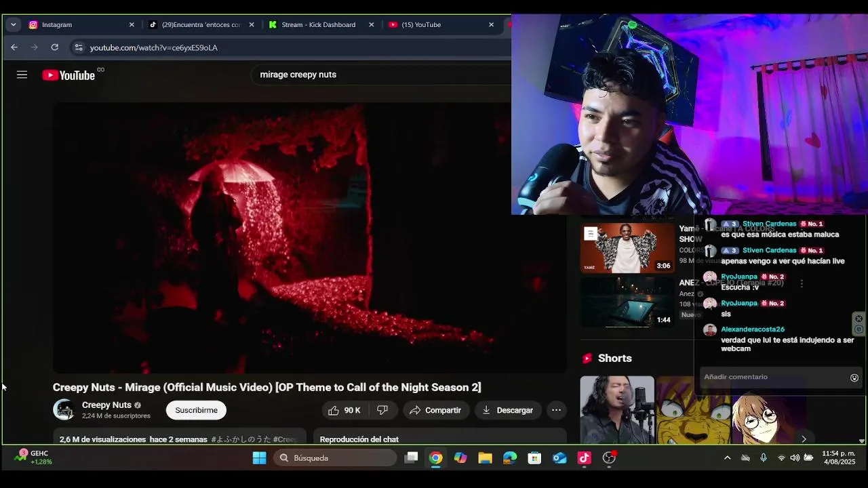Click Suscribirme button
The width and height of the screenshot is (868, 488).
[x=196, y=410]
